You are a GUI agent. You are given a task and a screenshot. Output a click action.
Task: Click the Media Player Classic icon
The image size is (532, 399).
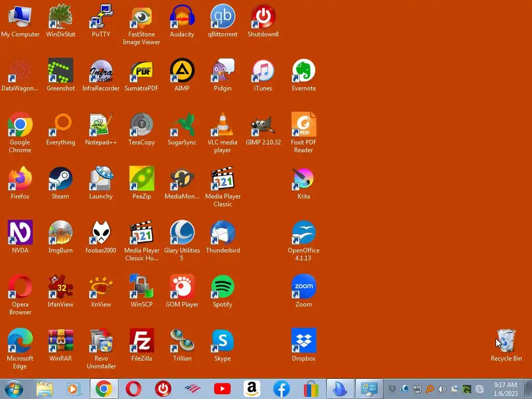click(222, 178)
